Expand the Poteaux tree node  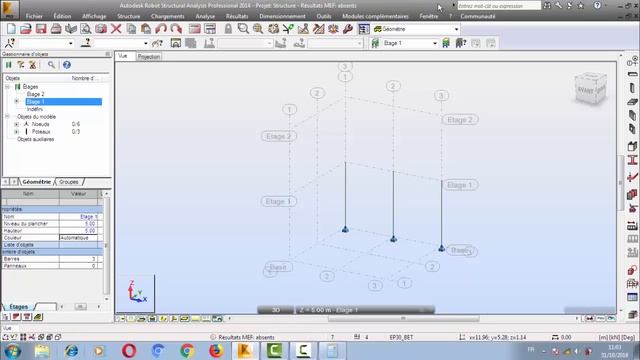click(x=16, y=132)
